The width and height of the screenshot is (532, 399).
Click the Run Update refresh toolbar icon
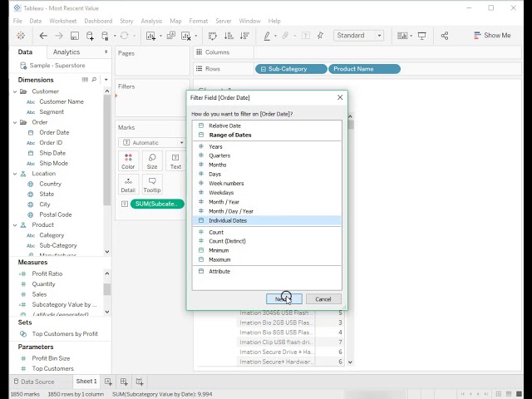(125, 36)
